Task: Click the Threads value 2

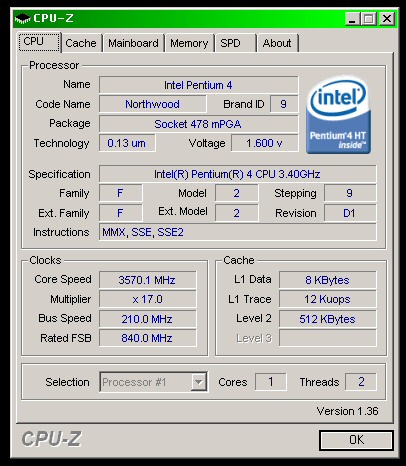Action: 361,382
